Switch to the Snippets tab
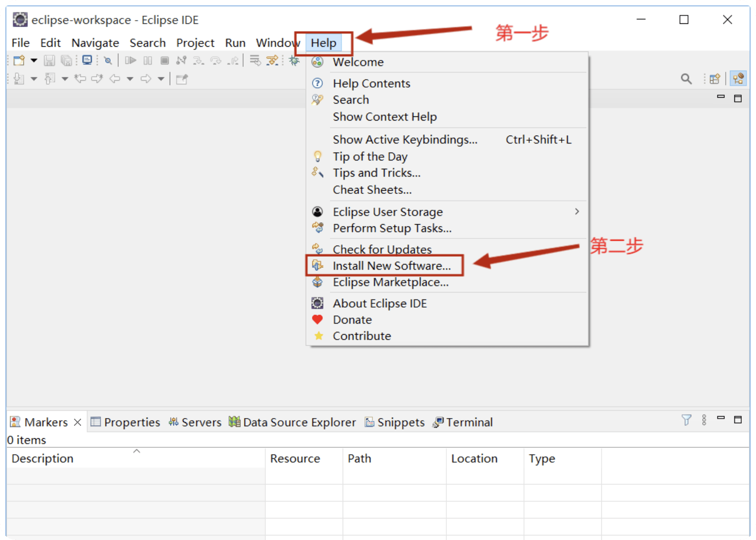 point(395,422)
